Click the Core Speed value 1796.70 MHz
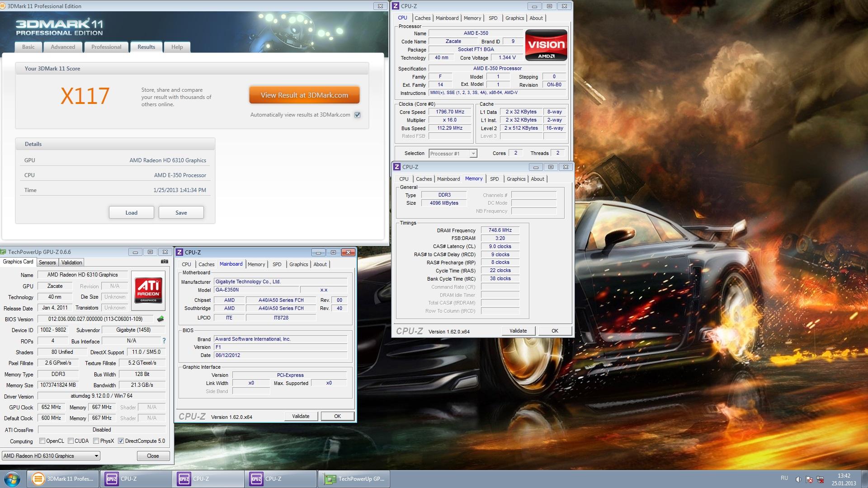Screen dimensions: 868x488 [450, 112]
